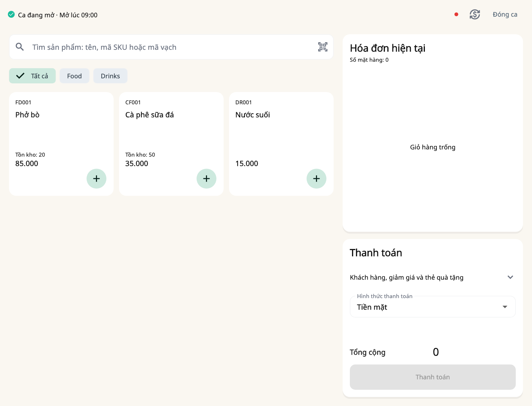
Task: Open the Hình thức thanh toán dropdown
Action: (x=432, y=307)
